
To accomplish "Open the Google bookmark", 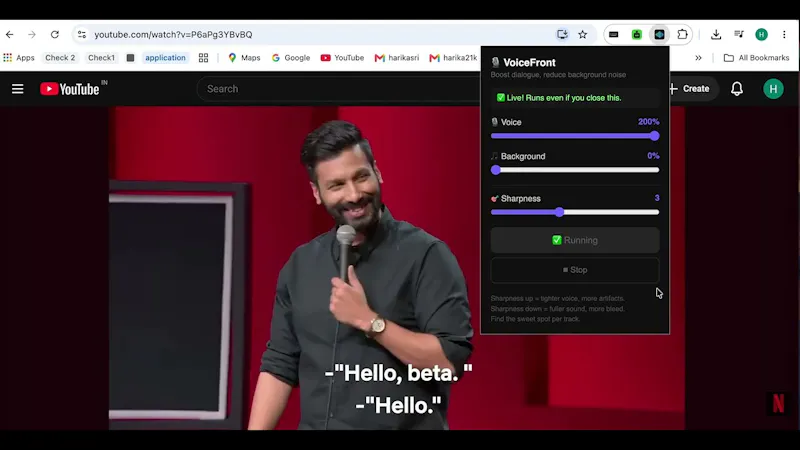I will click(291, 58).
